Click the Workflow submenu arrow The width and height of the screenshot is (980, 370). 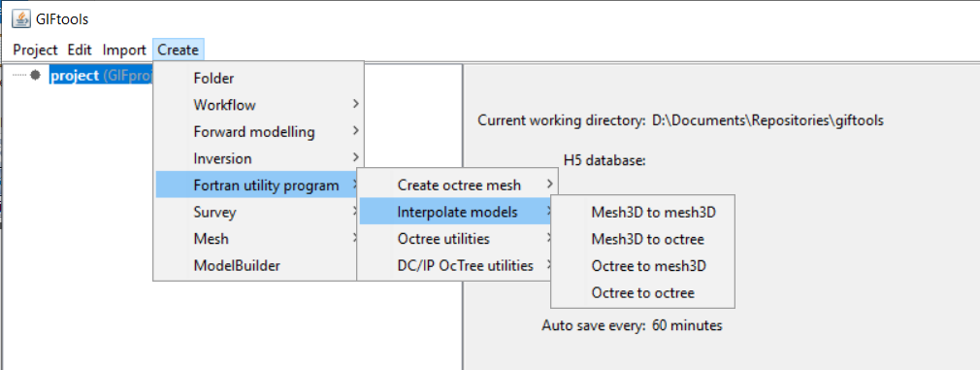pos(355,105)
